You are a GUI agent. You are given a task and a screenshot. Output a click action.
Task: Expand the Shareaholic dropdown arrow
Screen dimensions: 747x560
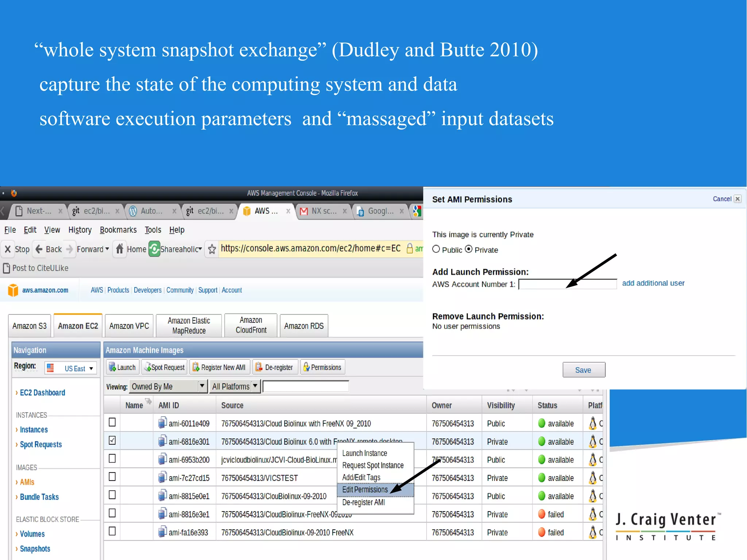pyautogui.click(x=200, y=249)
